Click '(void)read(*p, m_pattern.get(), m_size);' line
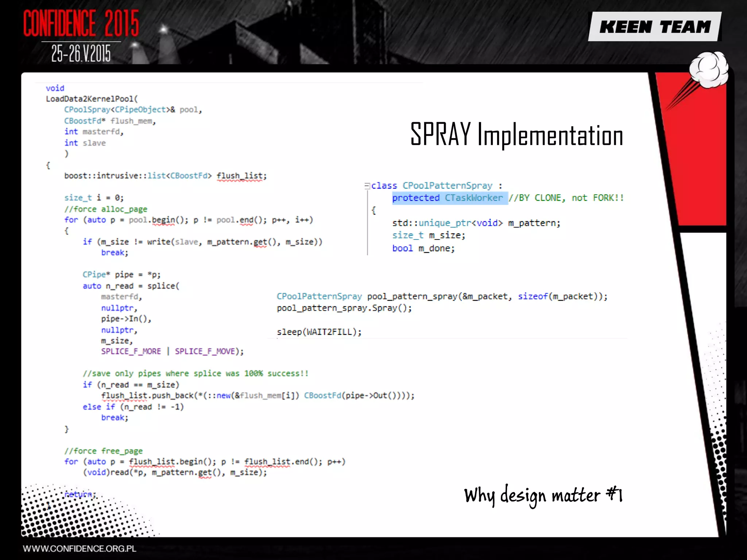Screen dimensions: 747x560 tap(175, 473)
